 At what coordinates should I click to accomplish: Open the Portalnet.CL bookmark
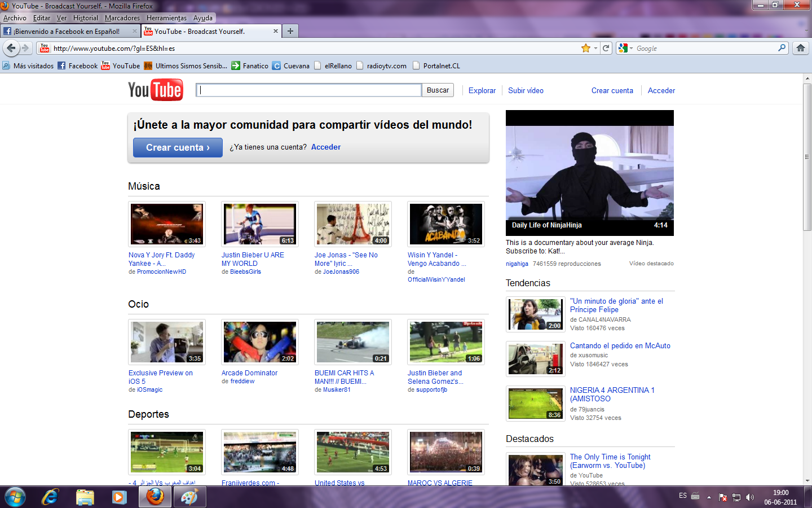point(436,65)
